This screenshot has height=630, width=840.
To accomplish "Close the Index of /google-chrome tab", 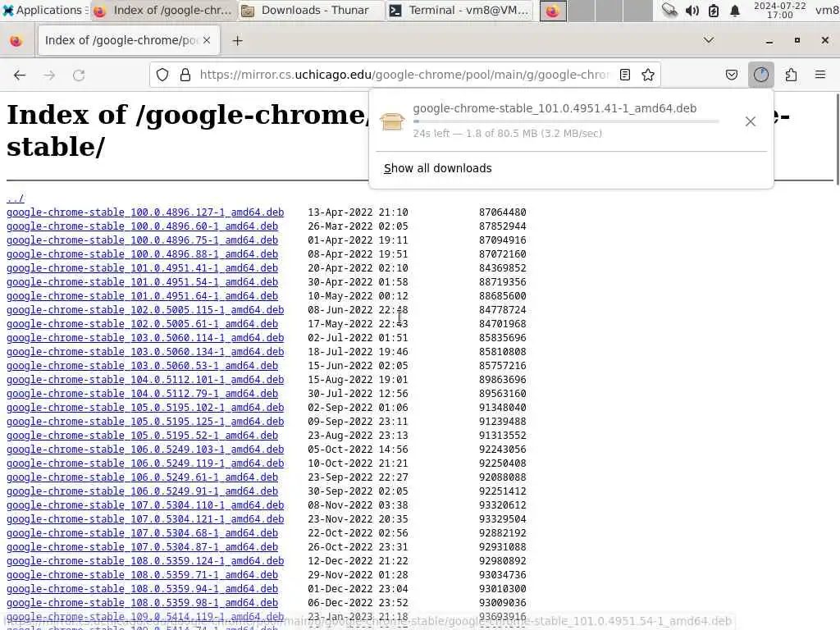I will click(207, 40).
